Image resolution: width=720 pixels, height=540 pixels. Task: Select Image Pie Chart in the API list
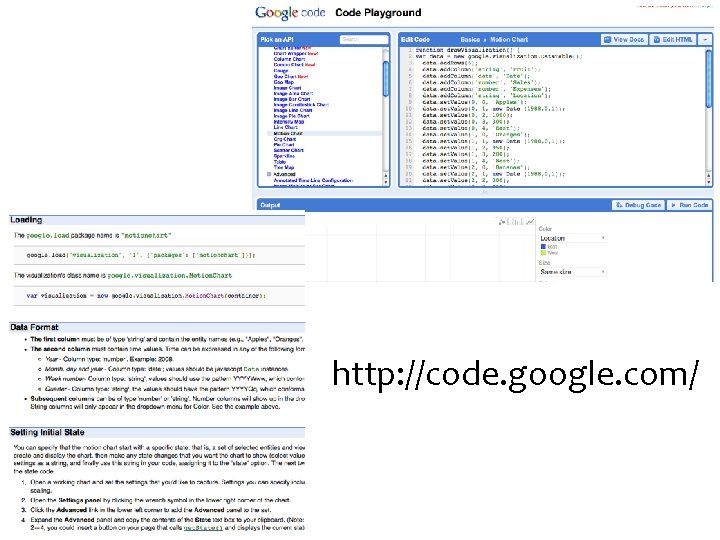click(292, 116)
